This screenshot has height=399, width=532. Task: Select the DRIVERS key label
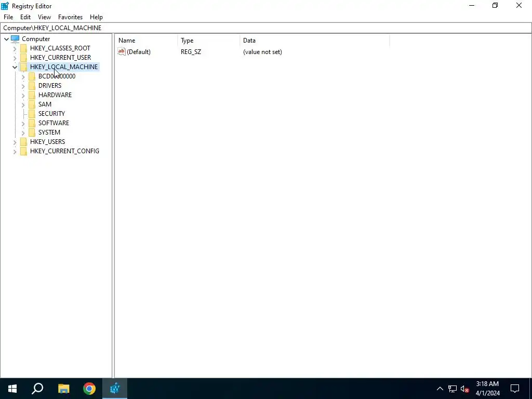[50, 86]
